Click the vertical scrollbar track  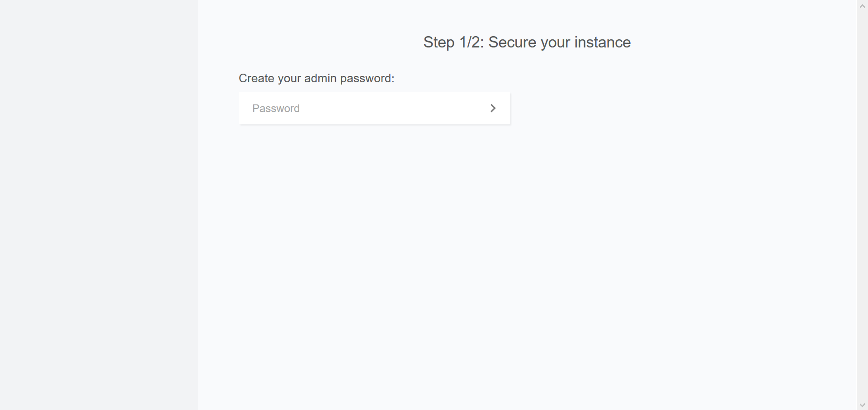click(x=862, y=203)
